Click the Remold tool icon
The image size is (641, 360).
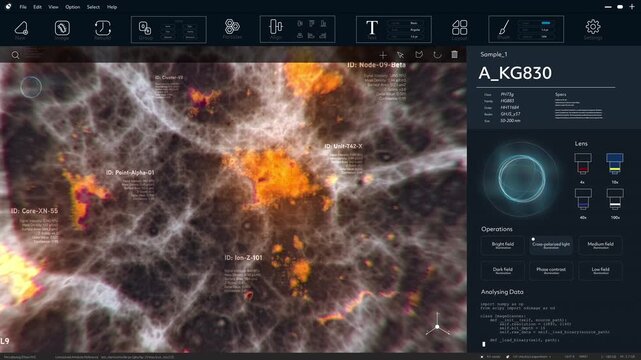[x=103, y=28]
